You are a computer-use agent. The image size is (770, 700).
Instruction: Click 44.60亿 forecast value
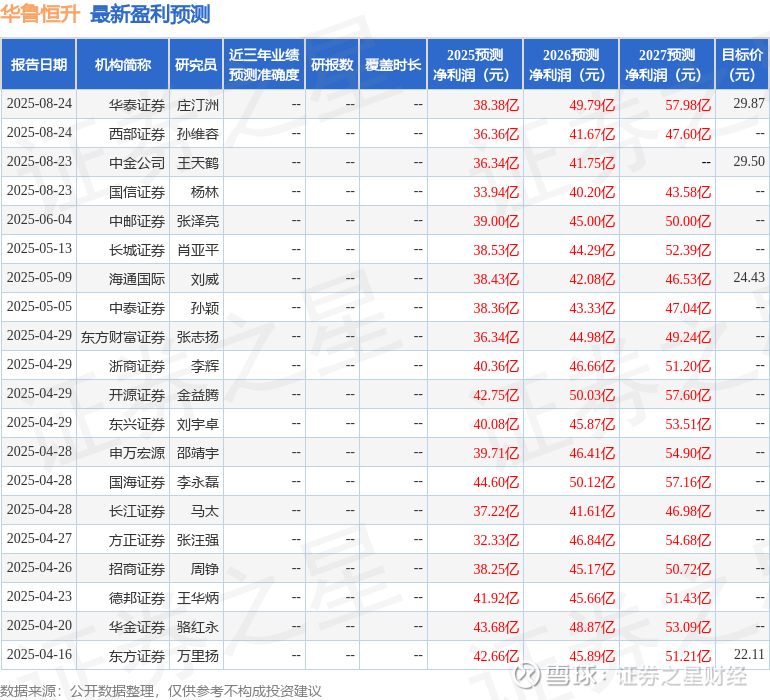pos(495,481)
